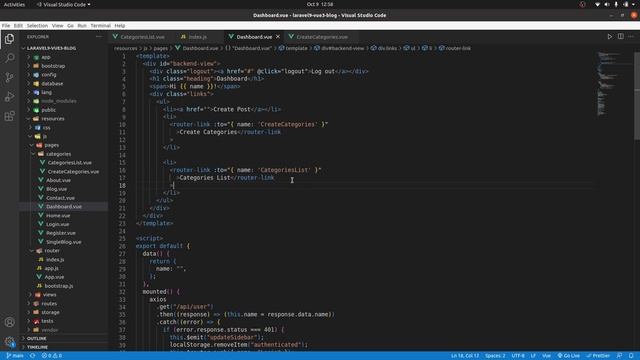Expand the OUTLINE section
The width and height of the screenshot is (640, 360).
click(x=37, y=338)
